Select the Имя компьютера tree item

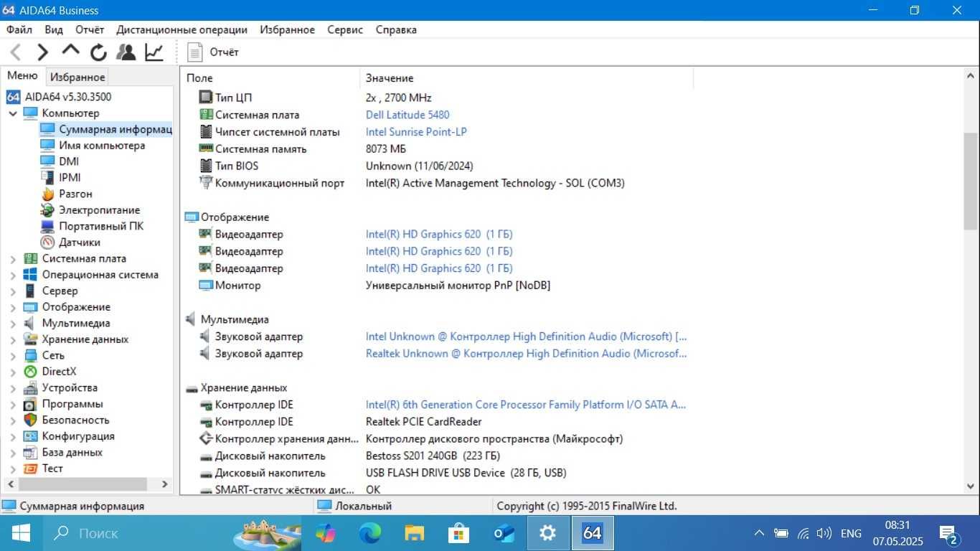click(x=102, y=145)
